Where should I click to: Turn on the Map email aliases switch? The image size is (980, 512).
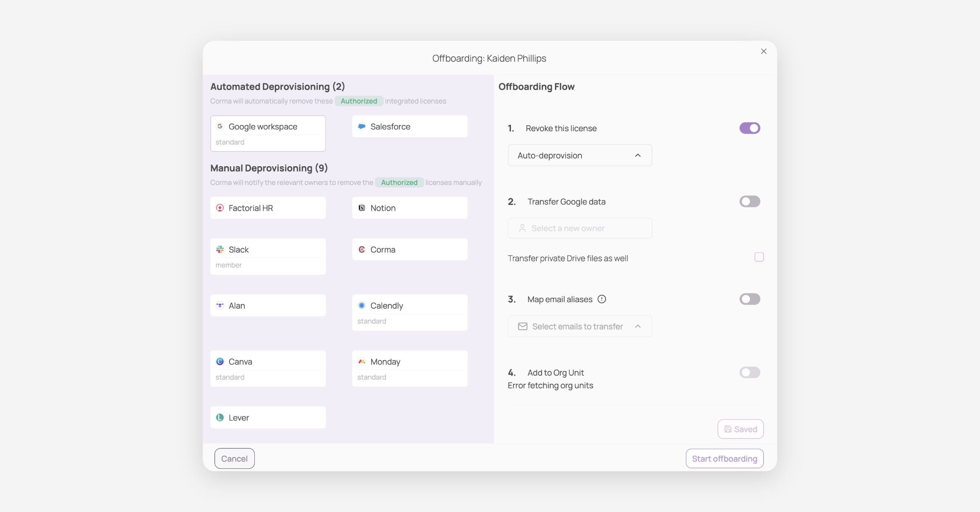coord(749,299)
